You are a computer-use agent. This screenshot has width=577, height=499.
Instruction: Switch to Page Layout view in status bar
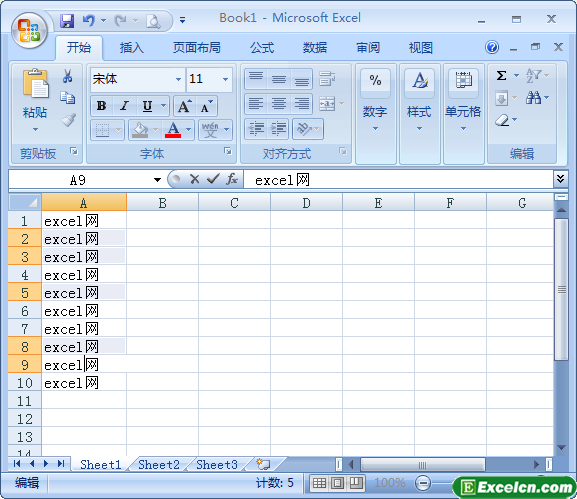(x=337, y=482)
